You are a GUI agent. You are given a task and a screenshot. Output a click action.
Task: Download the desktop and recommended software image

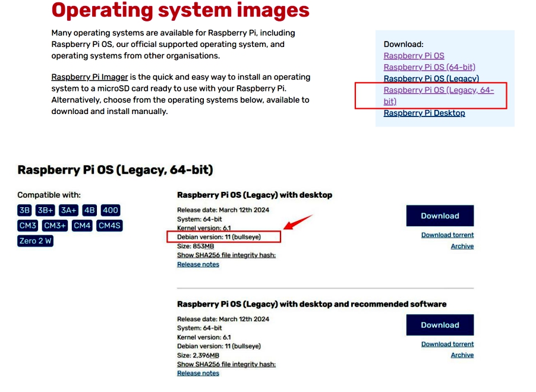pos(440,325)
